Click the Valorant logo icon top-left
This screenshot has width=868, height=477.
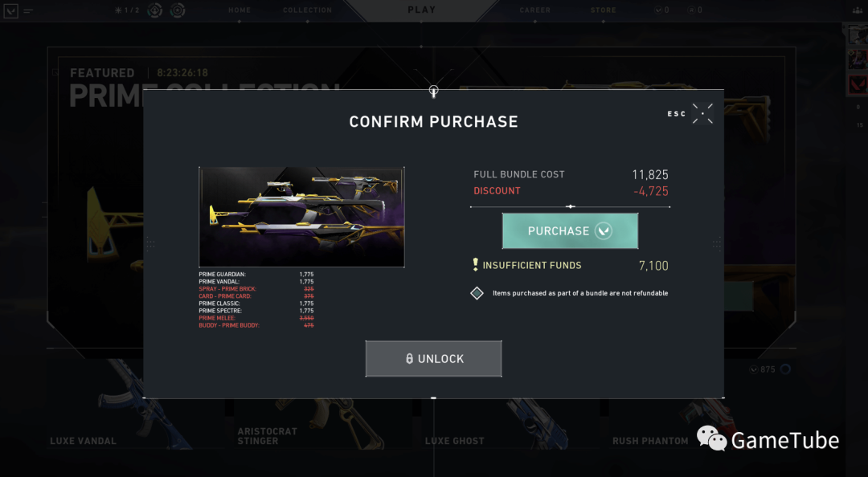point(10,10)
